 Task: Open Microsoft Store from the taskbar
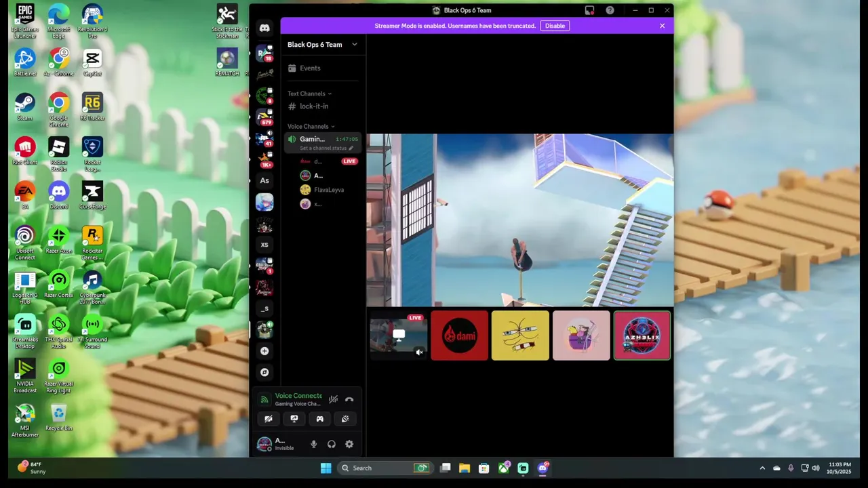point(484,468)
